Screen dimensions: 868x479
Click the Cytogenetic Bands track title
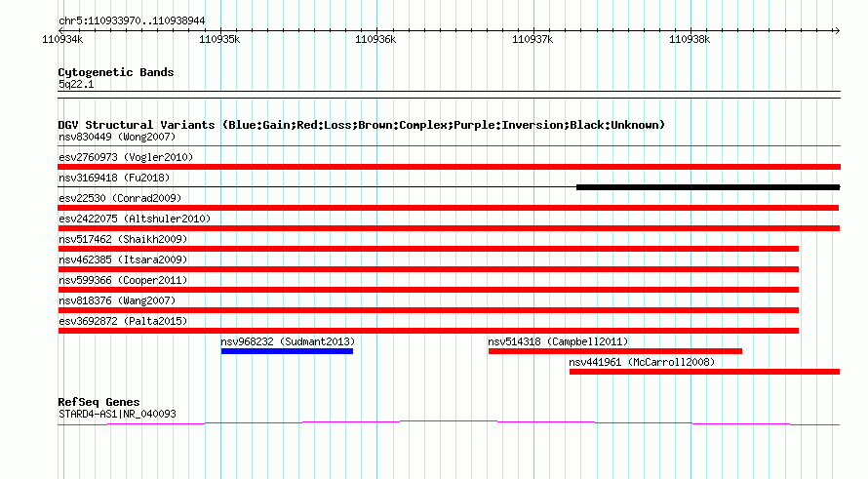(116, 72)
